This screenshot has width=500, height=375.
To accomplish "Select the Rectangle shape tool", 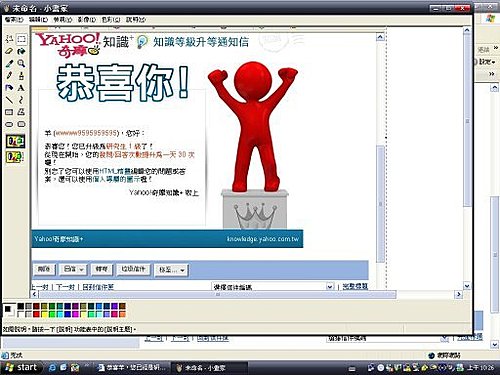I will point(9,112).
